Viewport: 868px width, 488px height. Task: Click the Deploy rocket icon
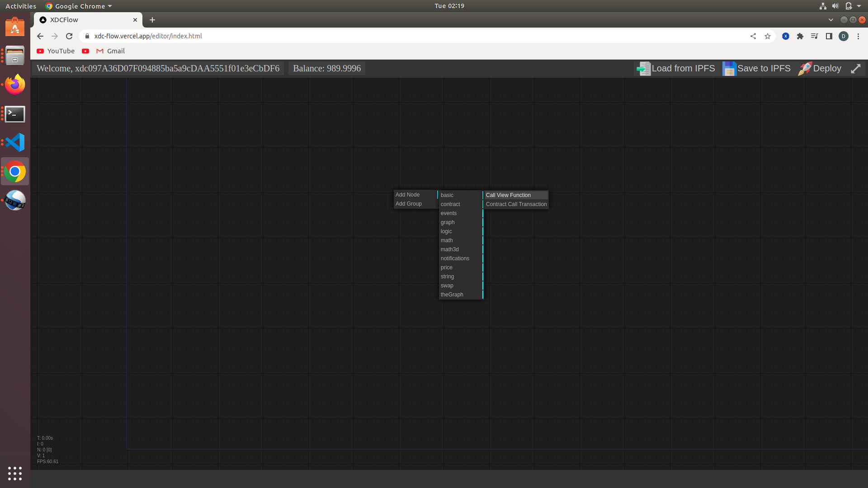[x=805, y=69]
